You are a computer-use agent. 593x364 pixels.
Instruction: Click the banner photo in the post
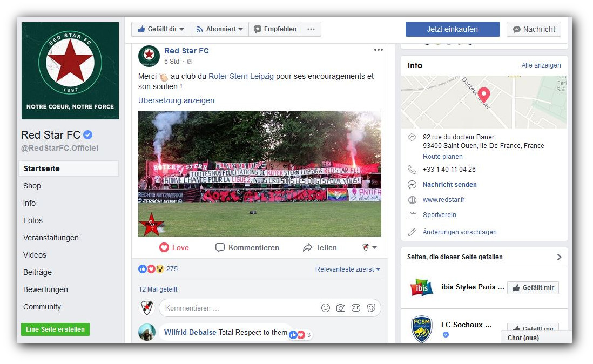(x=259, y=173)
